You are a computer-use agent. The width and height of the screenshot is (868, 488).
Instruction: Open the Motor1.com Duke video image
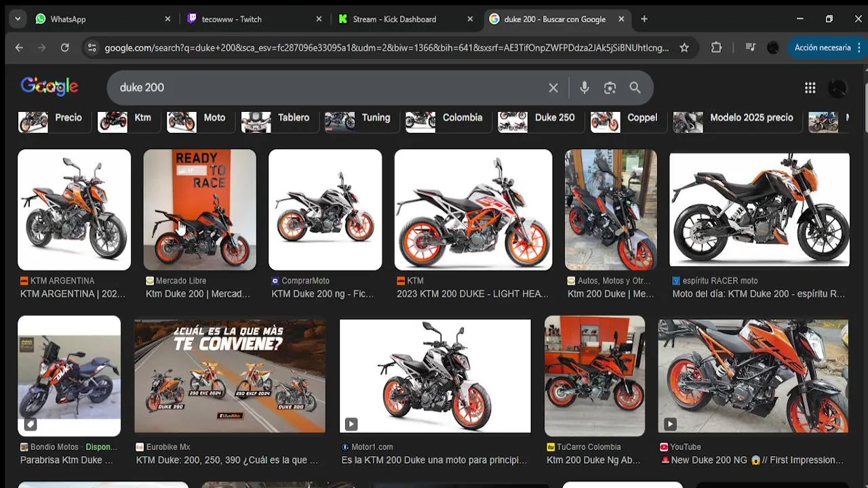435,376
